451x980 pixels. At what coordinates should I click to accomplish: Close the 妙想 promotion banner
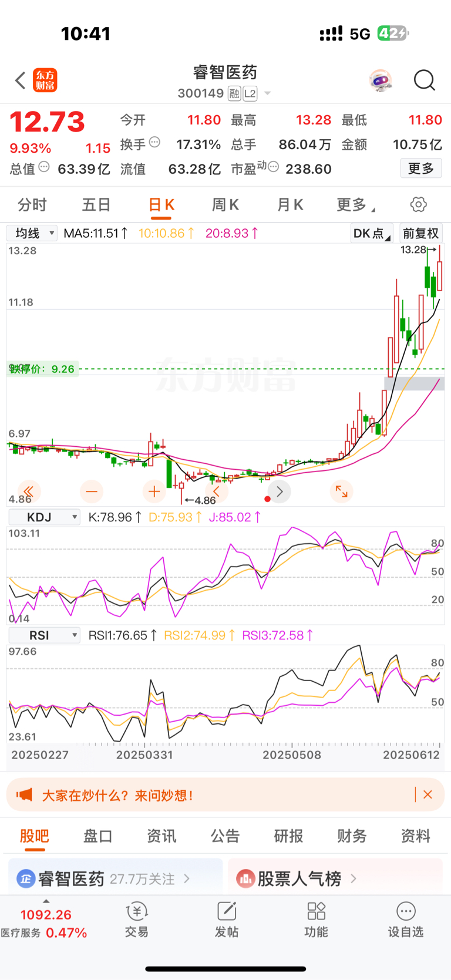[428, 794]
